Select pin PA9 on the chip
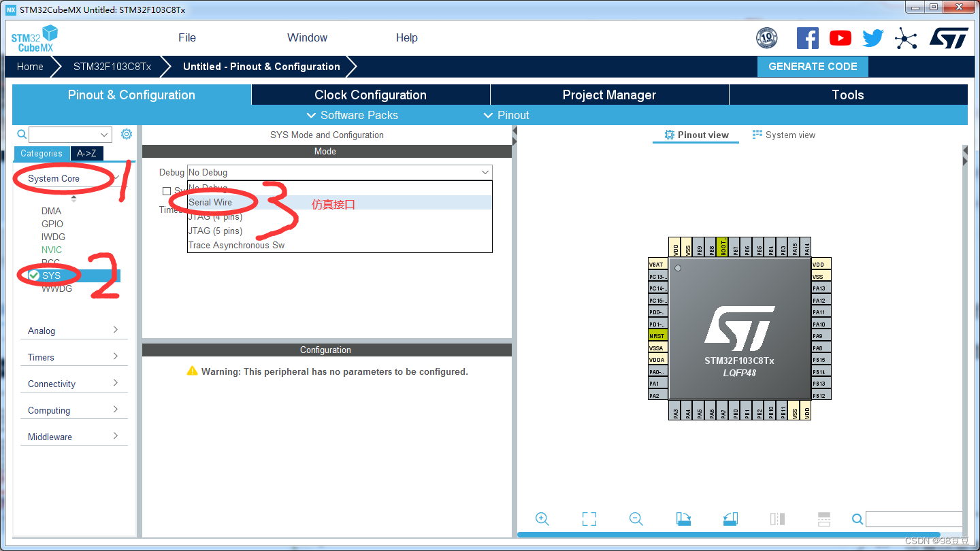Viewport: 980px width, 551px height. [821, 336]
